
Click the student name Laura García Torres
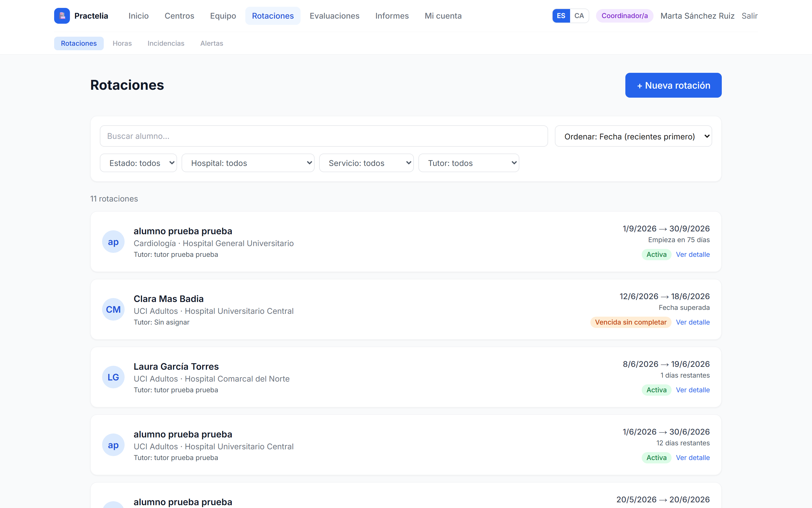176,367
